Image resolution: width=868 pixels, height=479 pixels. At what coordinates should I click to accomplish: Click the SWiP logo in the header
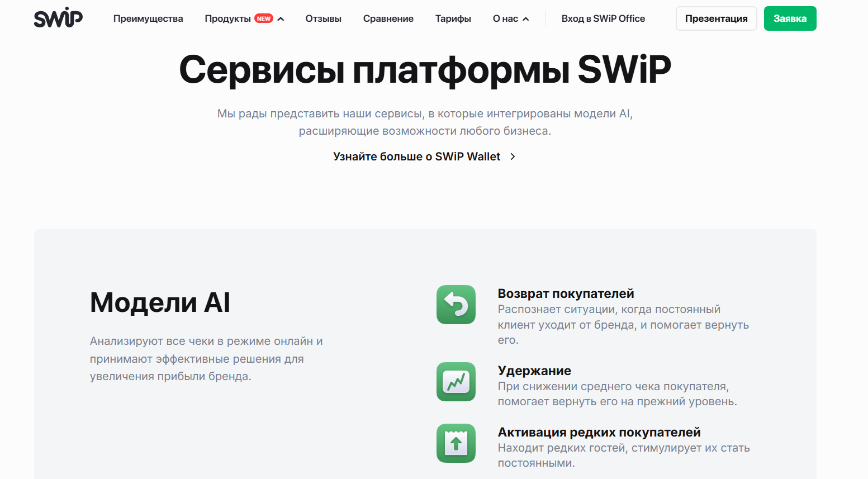(58, 18)
